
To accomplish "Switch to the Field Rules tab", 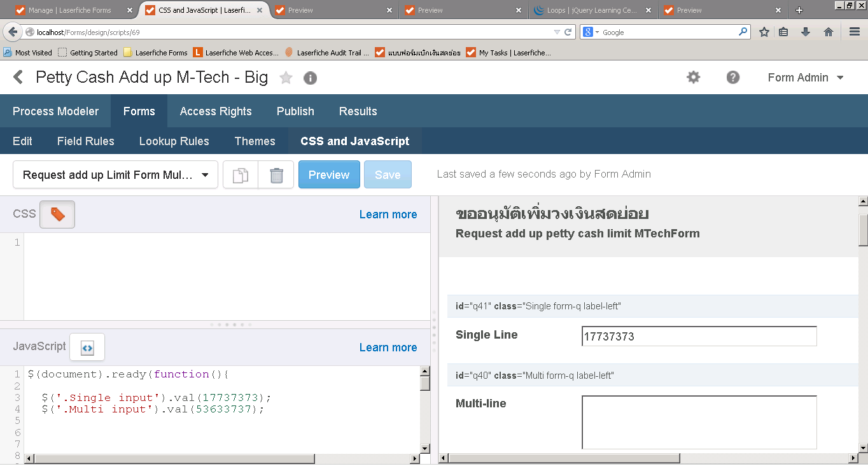I will click(86, 141).
